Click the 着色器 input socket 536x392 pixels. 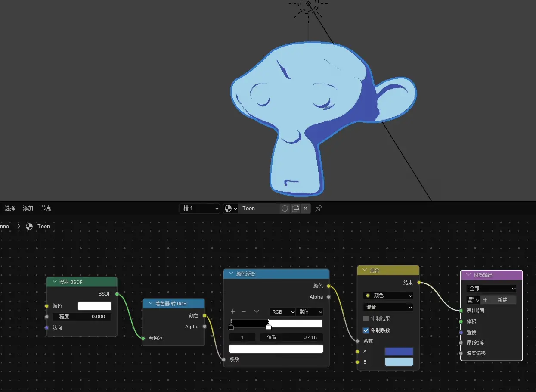click(143, 338)
